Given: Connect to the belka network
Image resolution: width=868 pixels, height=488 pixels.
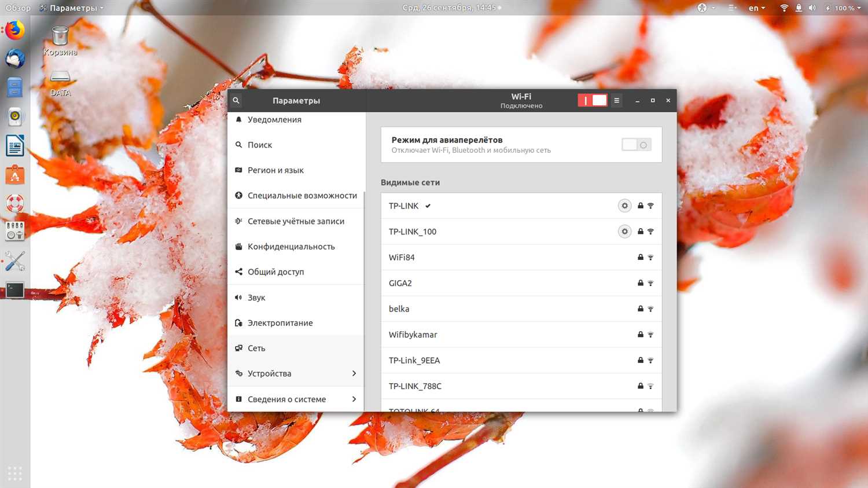Looking at the screenshot, I should click(521, 309).
